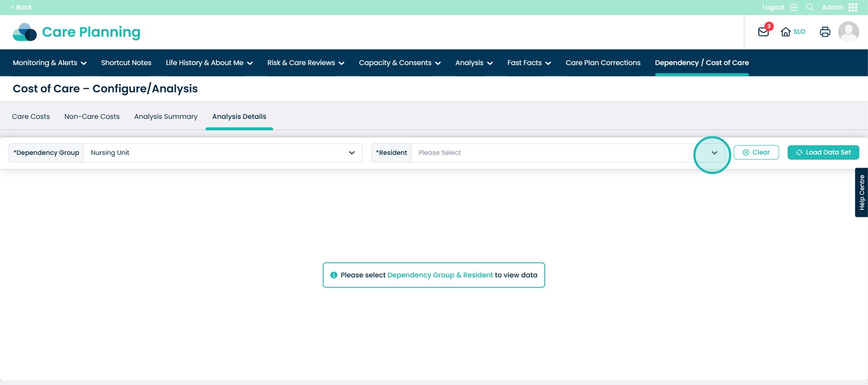Open the Admin apps grid icon
868x385 pixels.
coord(853,8)
